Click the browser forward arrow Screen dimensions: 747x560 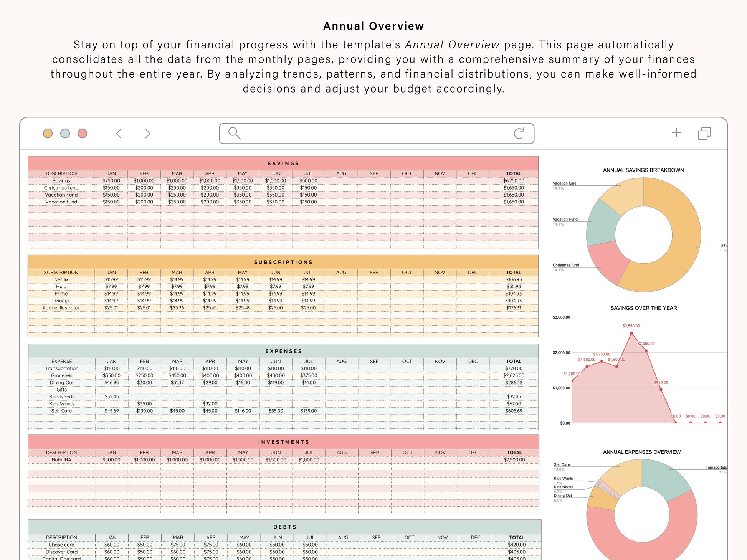[x=147, y=134]
